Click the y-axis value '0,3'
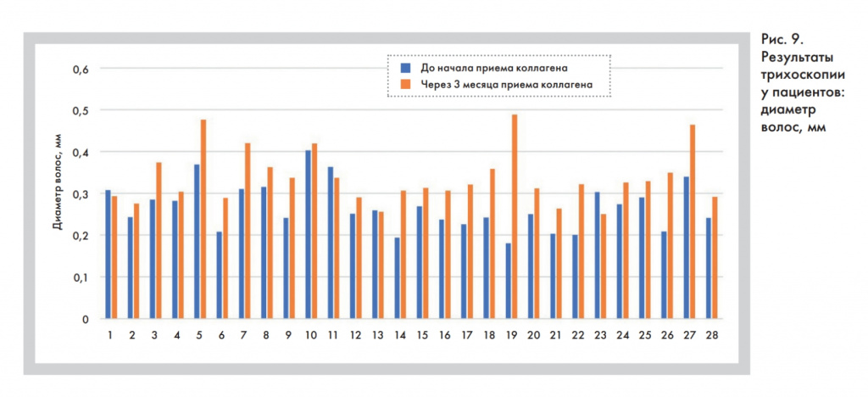Viewport: 868px width, 397px height. (x=81, y=194)
